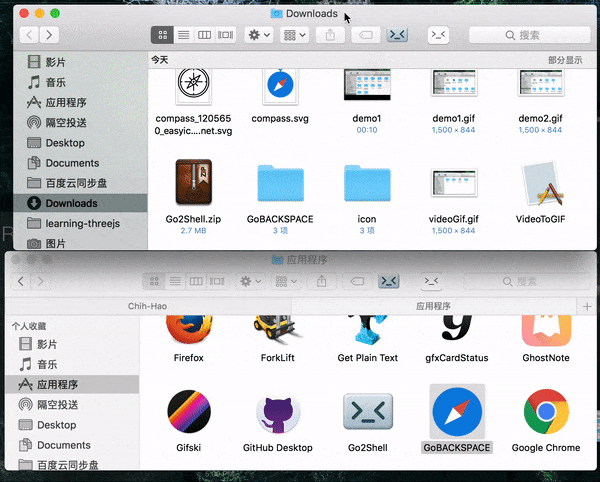Switch Downloads window to icon view

point(163,35)
